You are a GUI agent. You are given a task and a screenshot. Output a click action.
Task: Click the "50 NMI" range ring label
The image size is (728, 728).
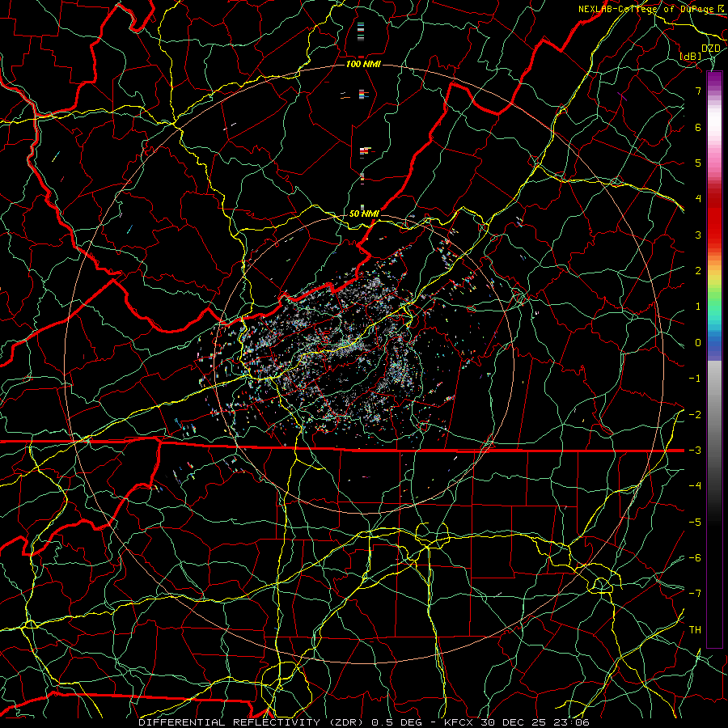pyautogui.click(x=364, y=214)
